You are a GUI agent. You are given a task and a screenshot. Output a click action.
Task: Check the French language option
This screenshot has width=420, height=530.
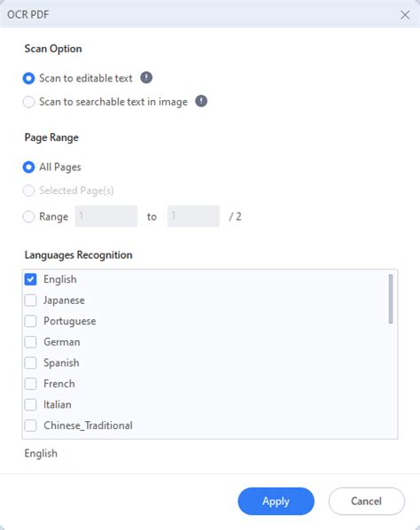30,384
